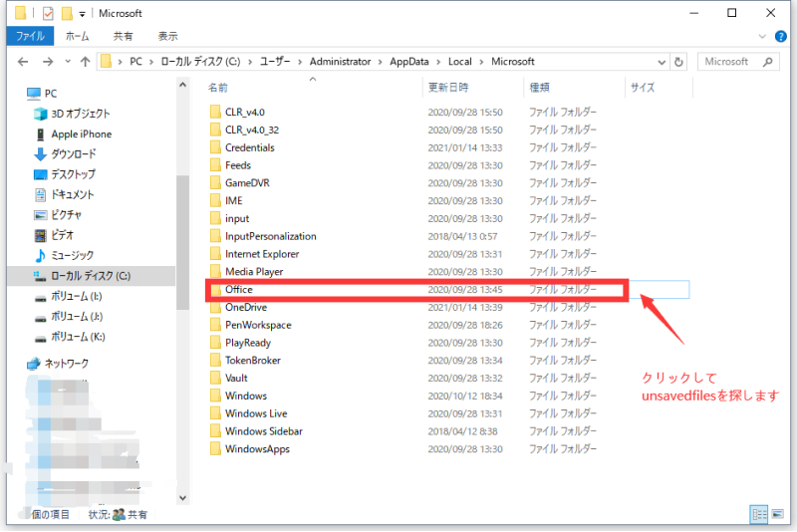
Task: Expand the ribbon with the chevron
Action: click(x=762, y=36)
